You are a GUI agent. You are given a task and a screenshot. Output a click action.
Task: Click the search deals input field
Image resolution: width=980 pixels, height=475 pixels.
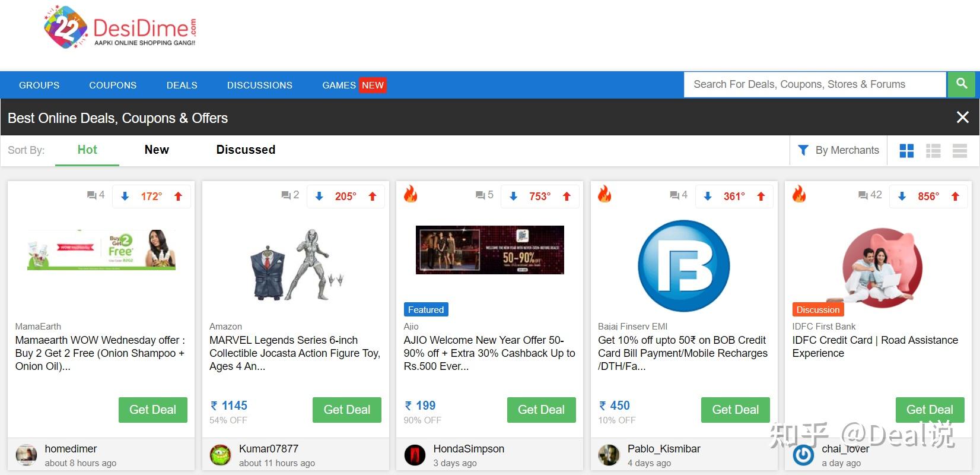815,84
